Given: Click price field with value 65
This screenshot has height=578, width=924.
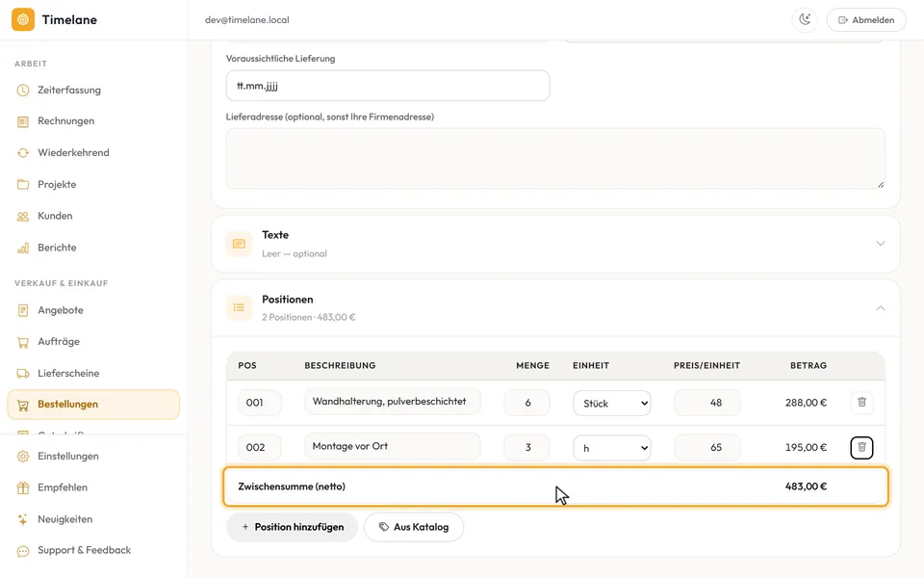Looking at the screenshot, I should (x=707, y=448).
